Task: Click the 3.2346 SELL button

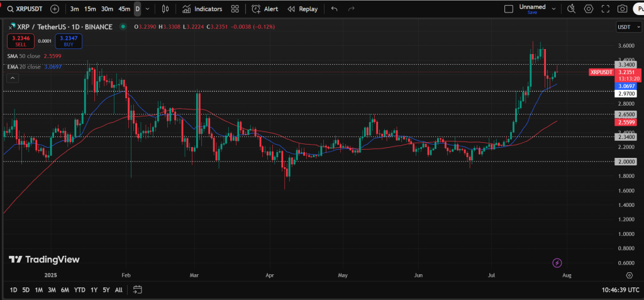Action: [21, 41]
